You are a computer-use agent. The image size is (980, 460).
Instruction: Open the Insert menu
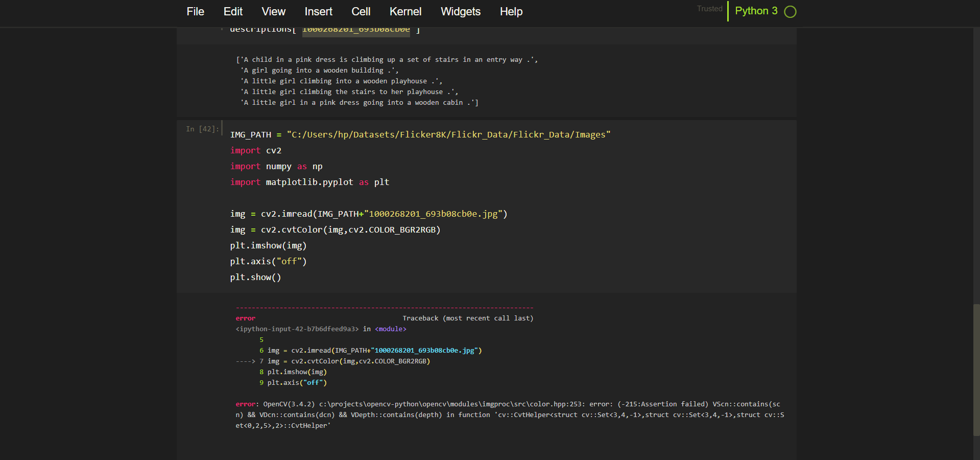point(318,11)
